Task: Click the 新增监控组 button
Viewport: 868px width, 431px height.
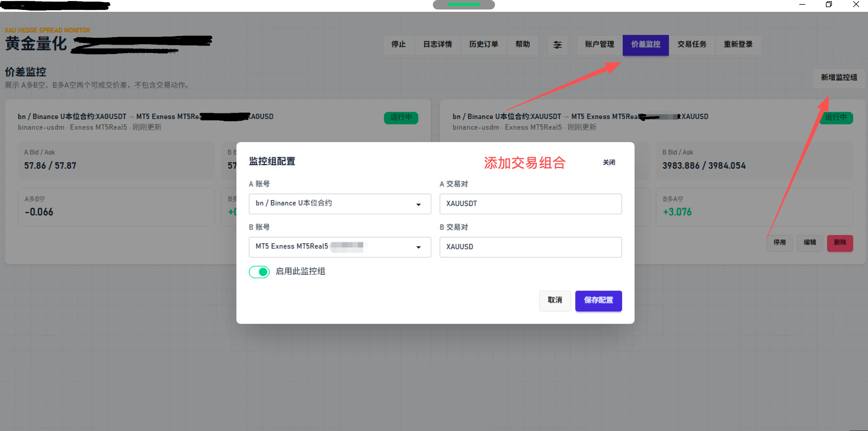Action: pyautogui.click(x=839, y=78)
